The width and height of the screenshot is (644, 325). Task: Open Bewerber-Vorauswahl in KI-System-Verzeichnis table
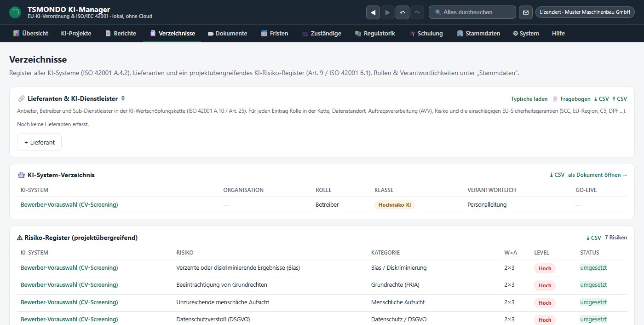(69, 205)
